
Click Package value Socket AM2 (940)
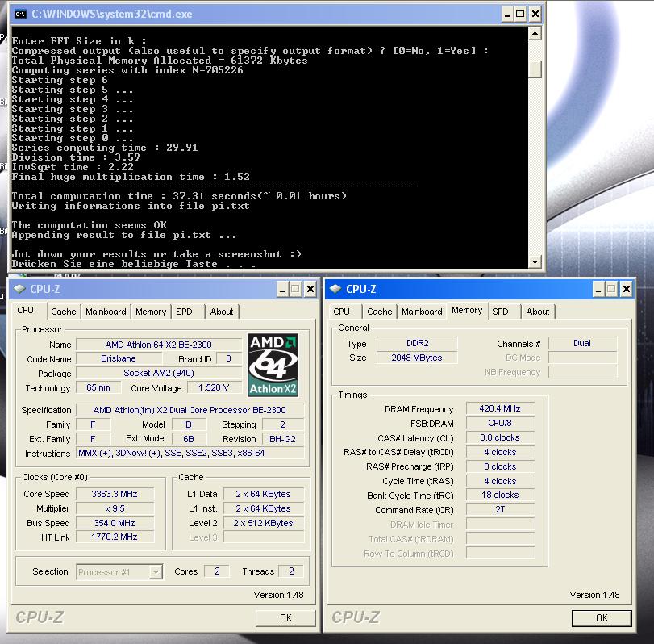click(159, 373)
